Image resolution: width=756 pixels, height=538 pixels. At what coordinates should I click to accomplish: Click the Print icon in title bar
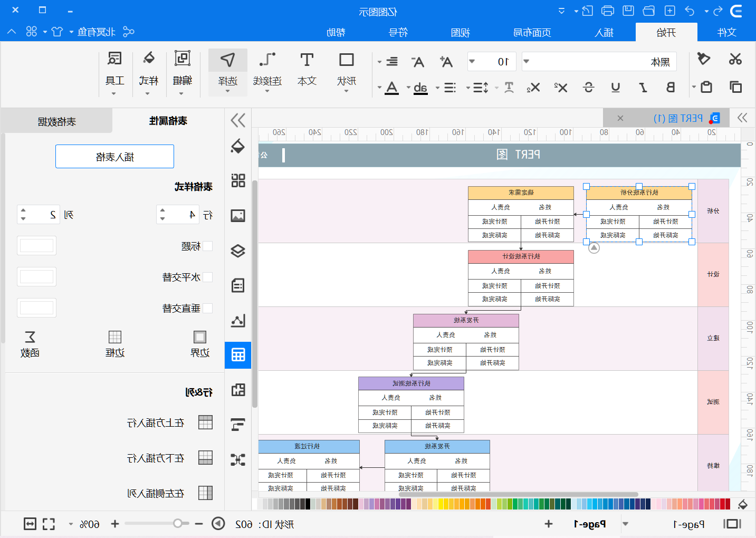(608, 11)
